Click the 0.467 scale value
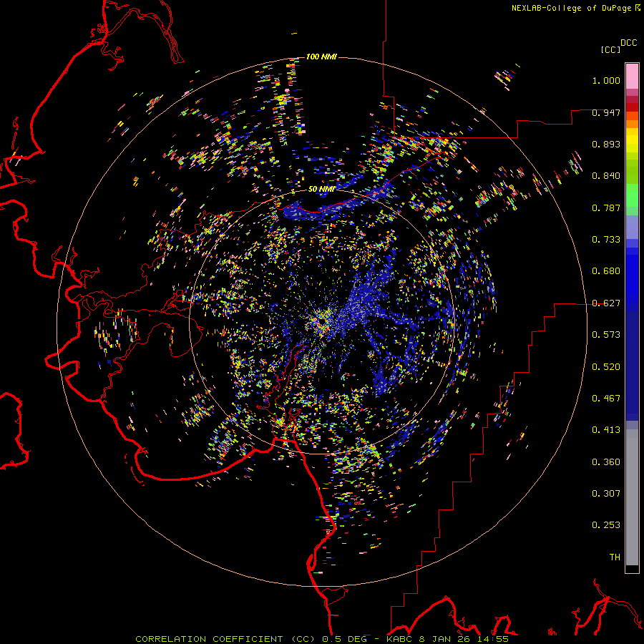 (x=606, y=399)
